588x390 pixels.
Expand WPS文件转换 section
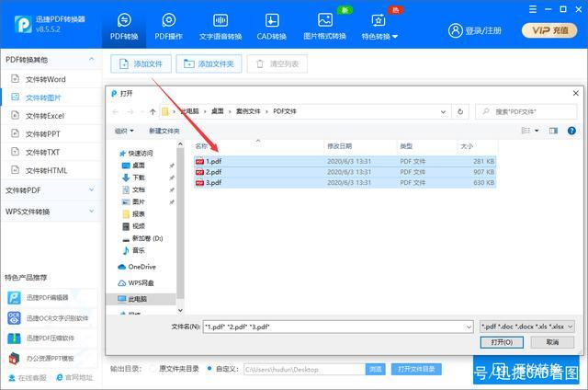click(51, 212)
